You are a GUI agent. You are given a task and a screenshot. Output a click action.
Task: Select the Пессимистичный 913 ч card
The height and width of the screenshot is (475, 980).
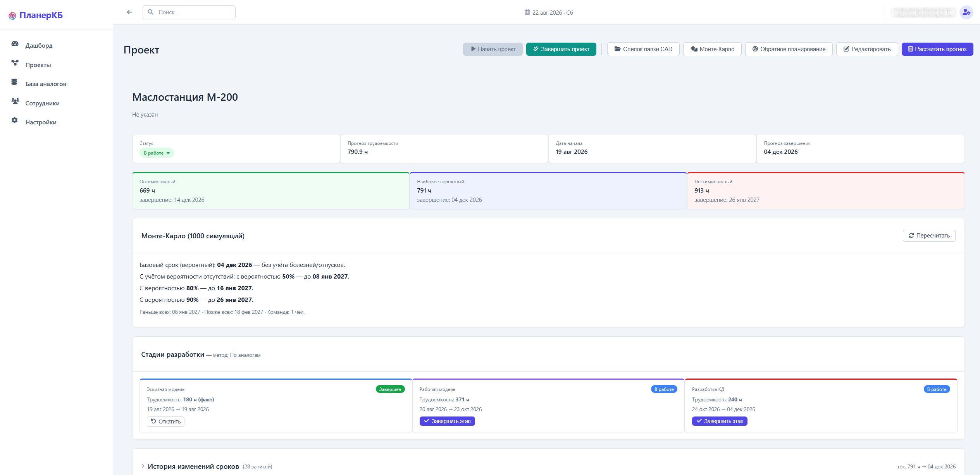tap(826, 191)
